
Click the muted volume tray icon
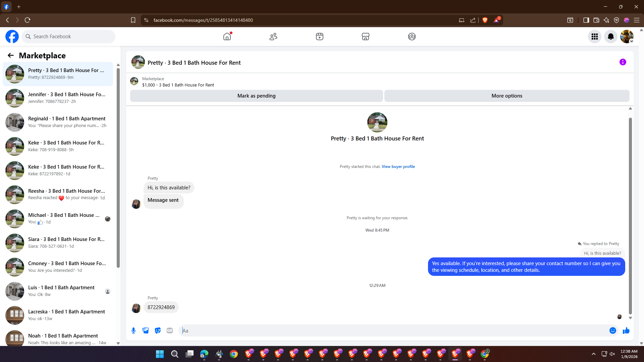pyautogui.click(x=612, y=354)
